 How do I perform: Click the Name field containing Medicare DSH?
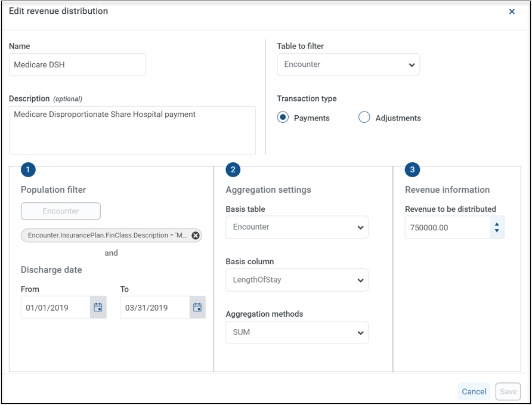pyautogui.click(x=78, y=64)
